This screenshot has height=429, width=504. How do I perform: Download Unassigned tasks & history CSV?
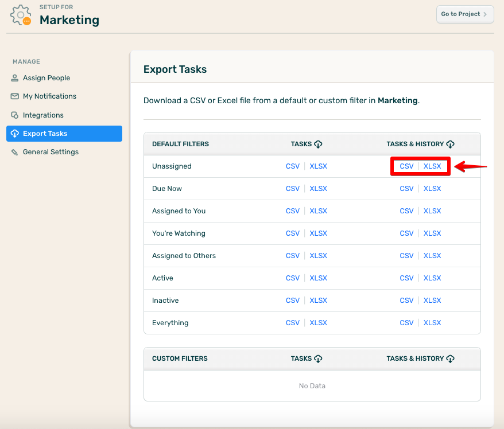pos(406,166)
